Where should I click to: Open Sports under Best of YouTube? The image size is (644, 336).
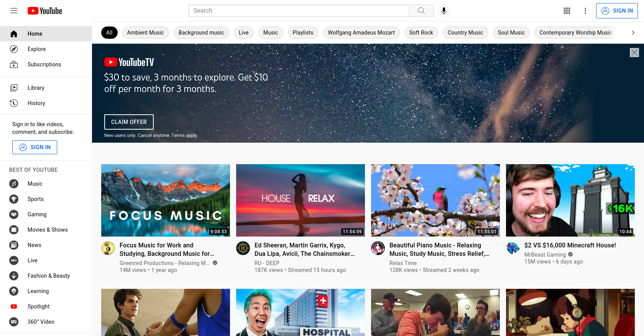click(46, 199)
